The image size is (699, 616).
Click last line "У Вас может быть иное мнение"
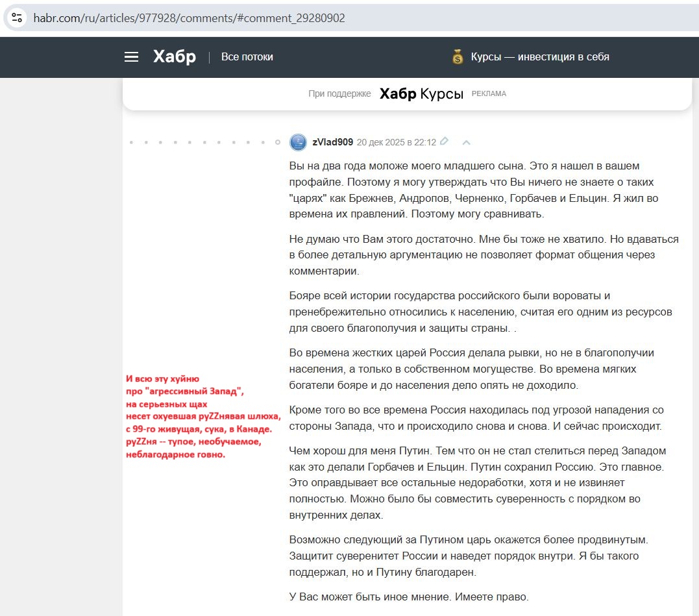point(409,597)
